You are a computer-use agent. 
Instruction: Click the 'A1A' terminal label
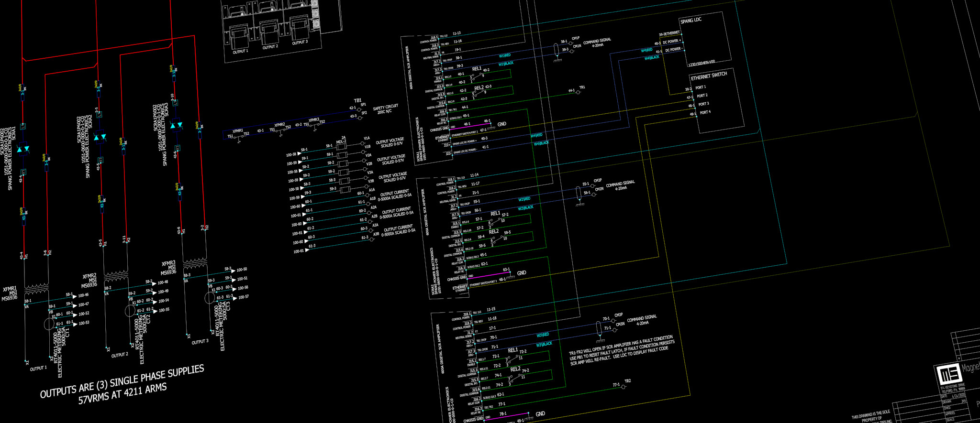372,190
